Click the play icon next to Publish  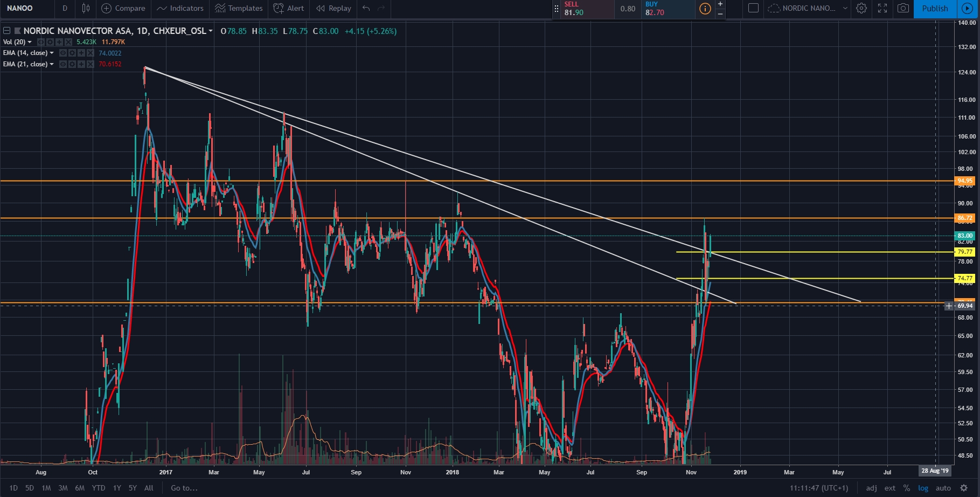click(968, 9)
